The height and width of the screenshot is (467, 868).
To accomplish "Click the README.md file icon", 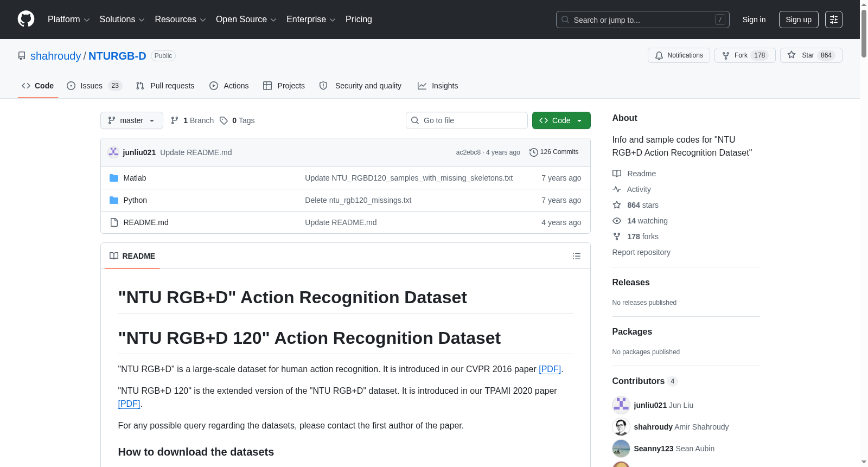I will pyautogui.click(x=114, y=222).
